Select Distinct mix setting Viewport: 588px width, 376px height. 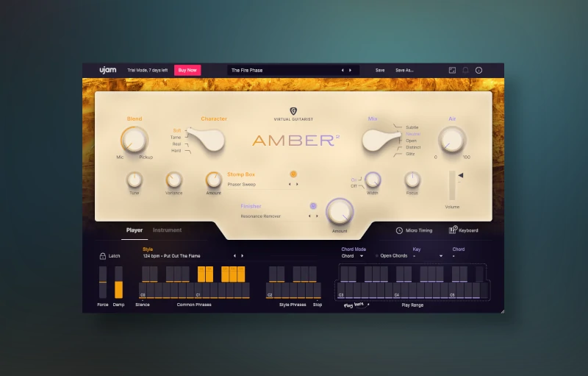(x=413, y=147)
